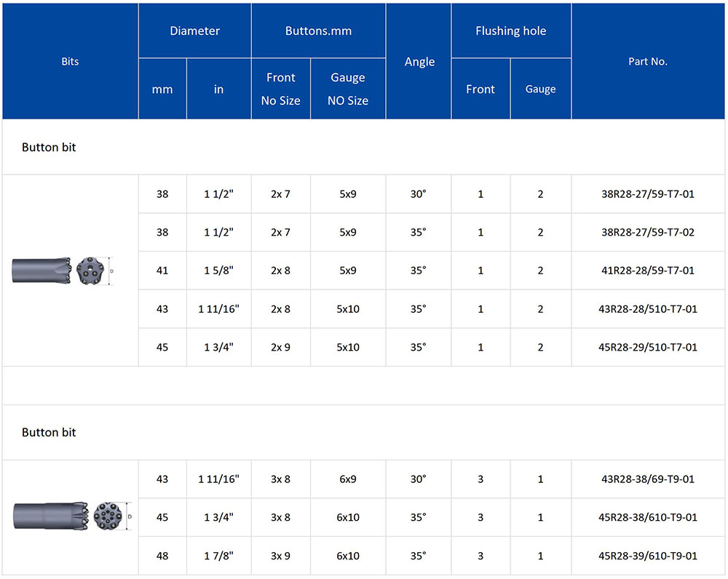Click the first button bit product image
Image resolution: width=728 pixels, height=579 pixels.
click(x=62, y=271)
